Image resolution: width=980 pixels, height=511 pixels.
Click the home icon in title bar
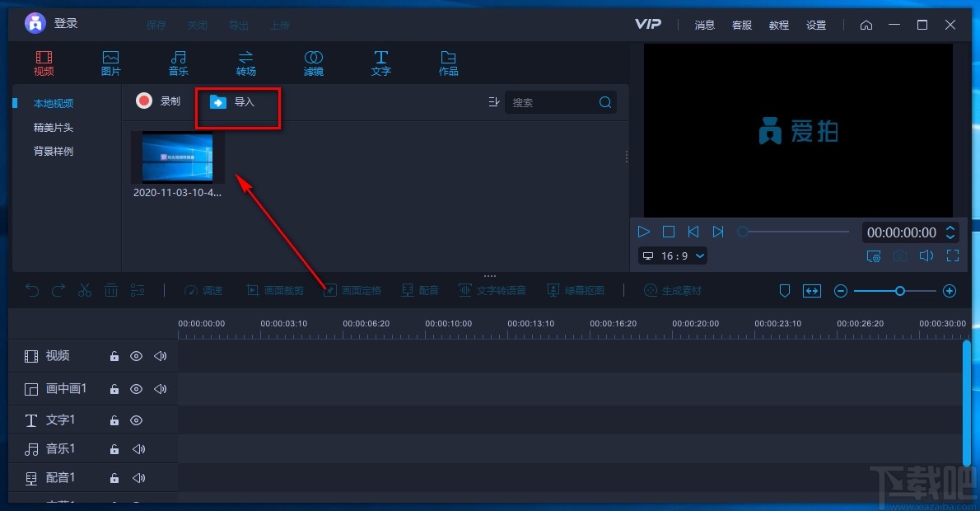click(866, 25)
